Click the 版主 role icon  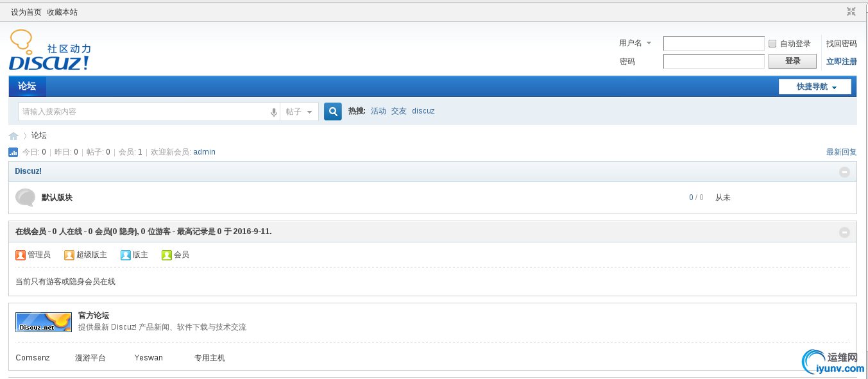point(126,255)
